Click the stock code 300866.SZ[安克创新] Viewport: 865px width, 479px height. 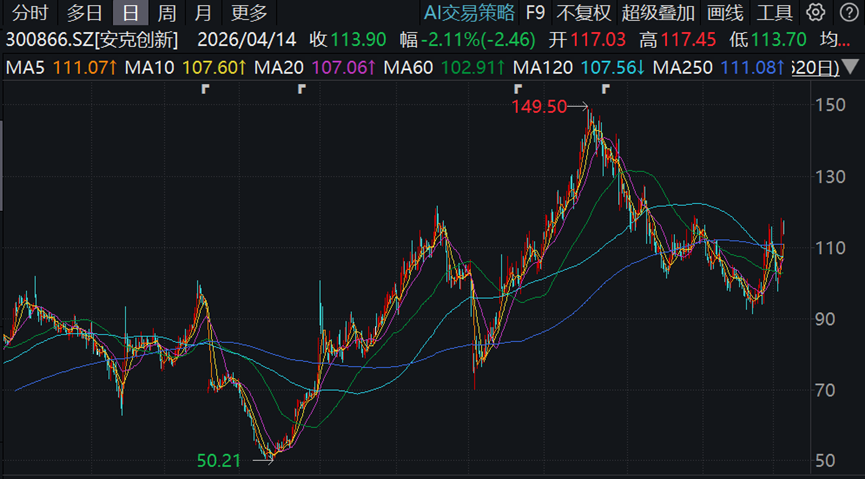pos(92,40)
